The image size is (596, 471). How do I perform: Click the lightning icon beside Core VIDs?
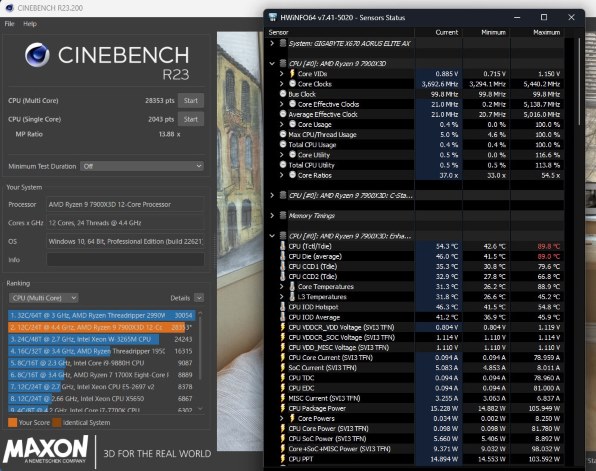click(x=292, y=73)
